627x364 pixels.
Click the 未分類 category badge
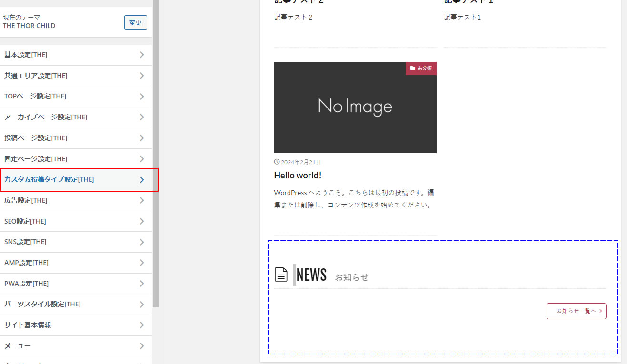click(x=421, y=69)
